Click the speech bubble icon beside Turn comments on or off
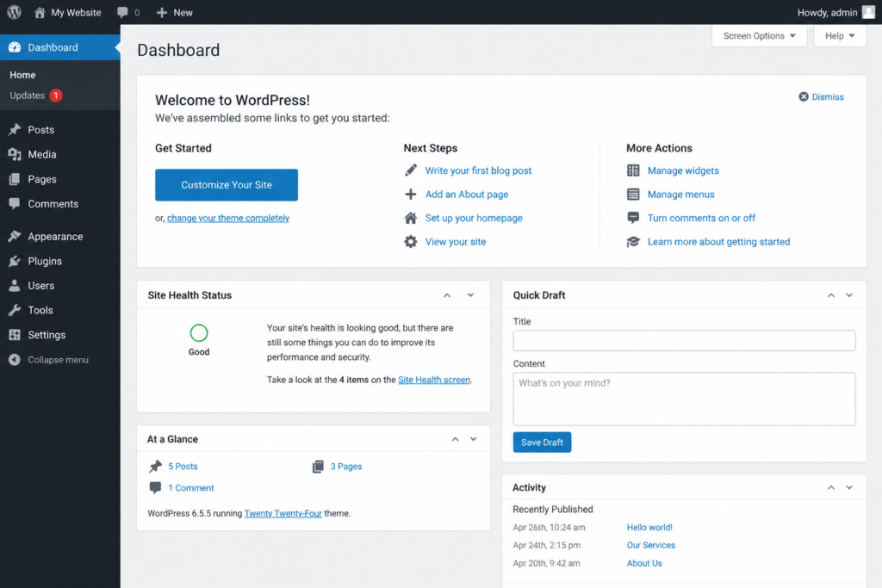The image size is (882, 588). (633, 218)
